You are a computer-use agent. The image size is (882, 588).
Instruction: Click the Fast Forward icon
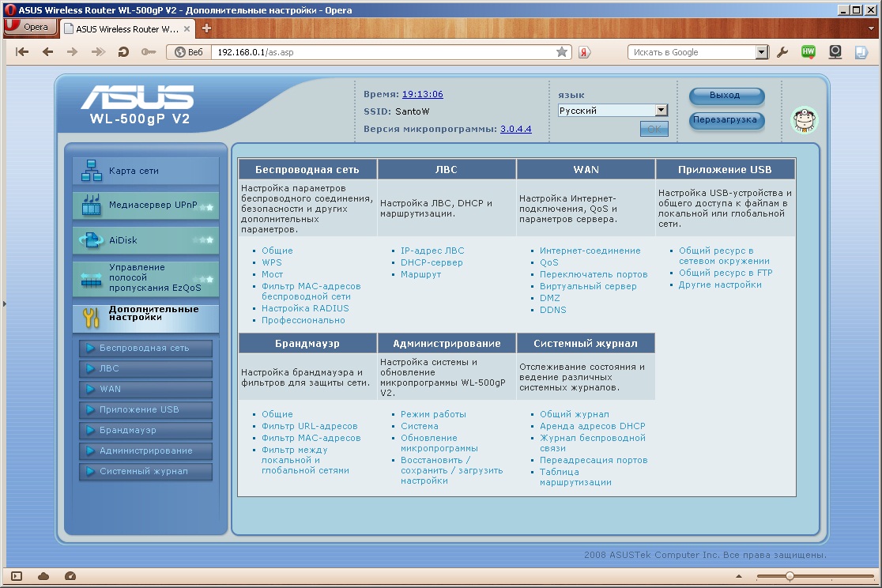99,52
